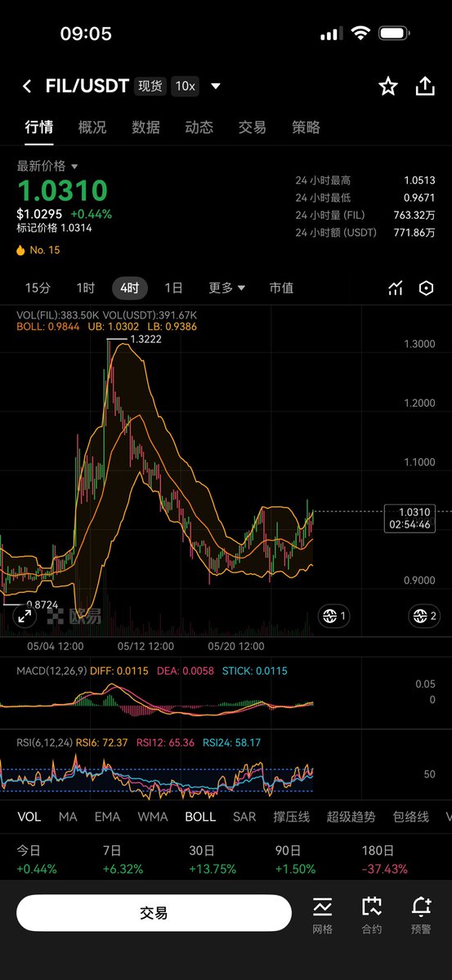452x980 pixels.
Task: Open the trading pair switcher arrow
Action: click(x=216, y=87)
